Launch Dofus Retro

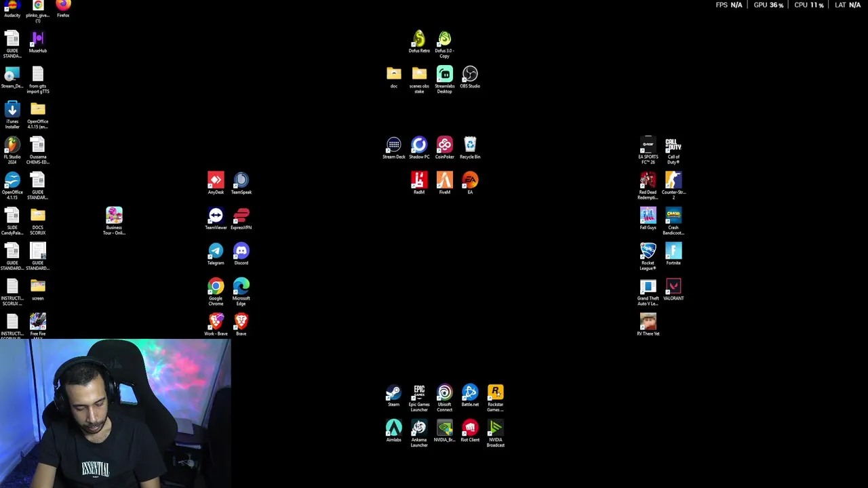tap(419, 41)
